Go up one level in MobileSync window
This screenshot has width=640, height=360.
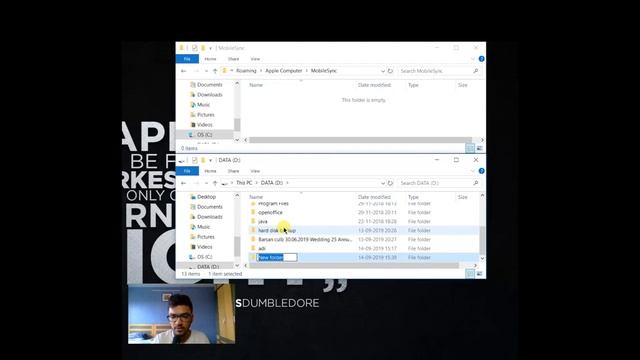click(x=215, y=71)
